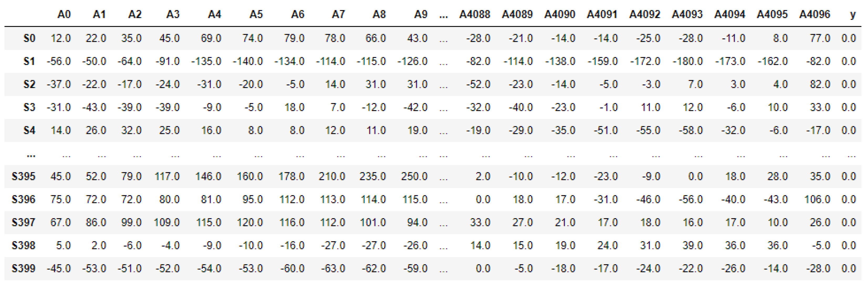Select the A4096 value in row S396
This screenshot has height=287, width=868.
[817, 199]
